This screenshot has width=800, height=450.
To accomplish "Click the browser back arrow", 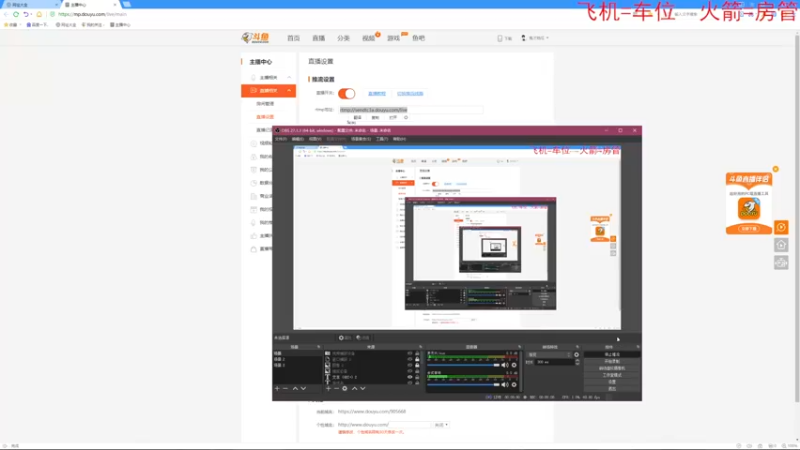I will pyautogui.click(x=6, y=14).
